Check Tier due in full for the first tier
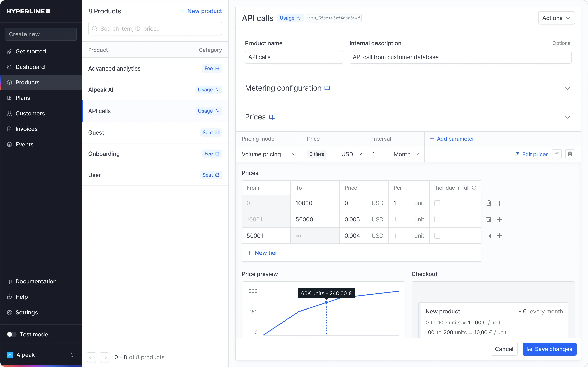 coord(437,203)
